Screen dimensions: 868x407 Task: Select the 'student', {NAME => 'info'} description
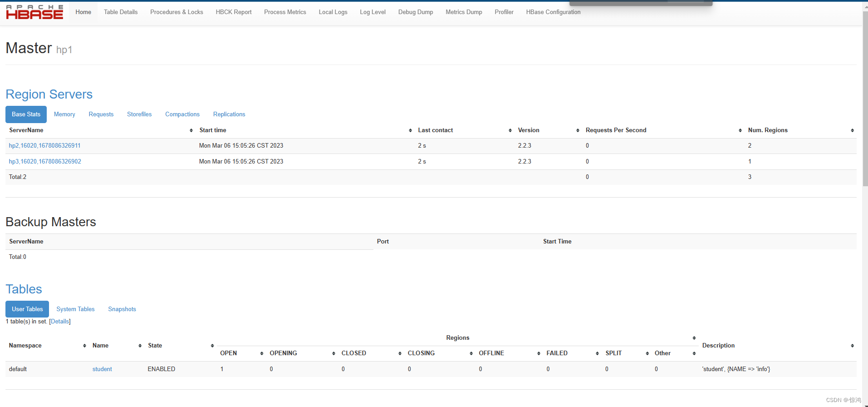[736, 369]
